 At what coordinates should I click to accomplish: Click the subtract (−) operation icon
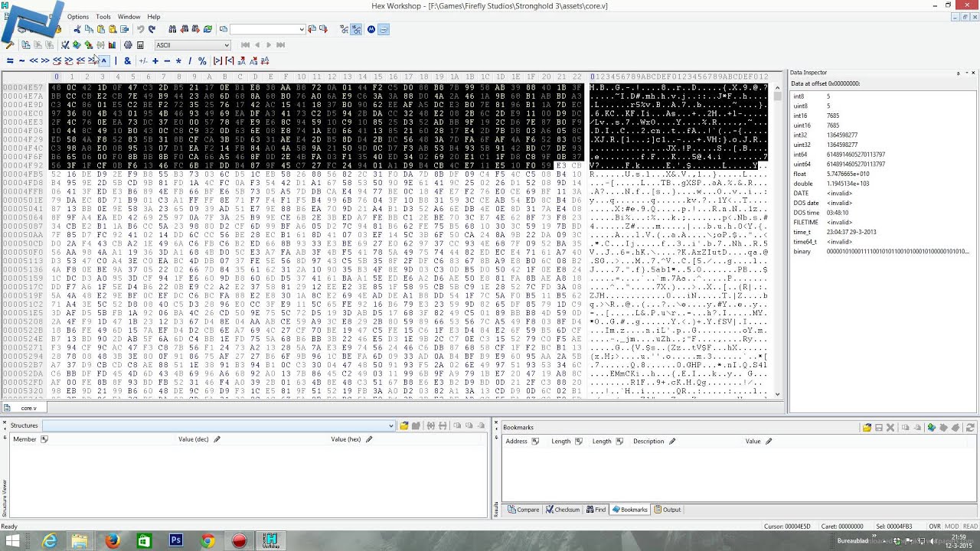tap(167, 60)
